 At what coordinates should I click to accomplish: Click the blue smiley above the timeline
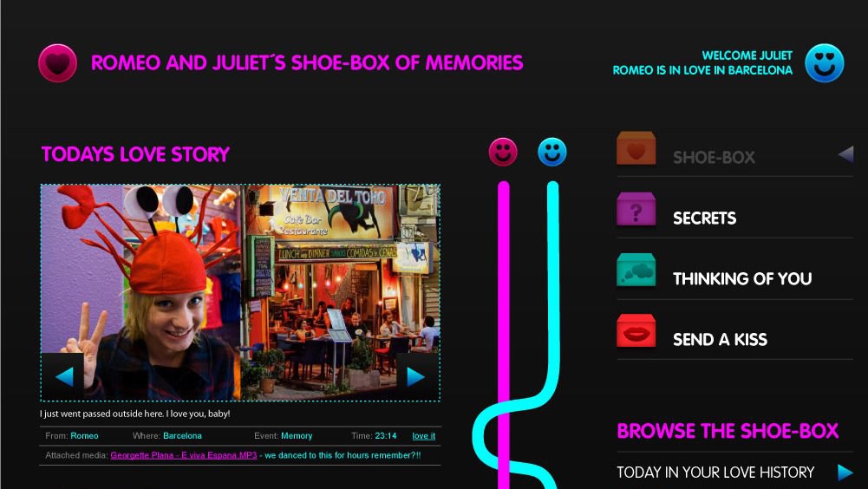[551, 152]
